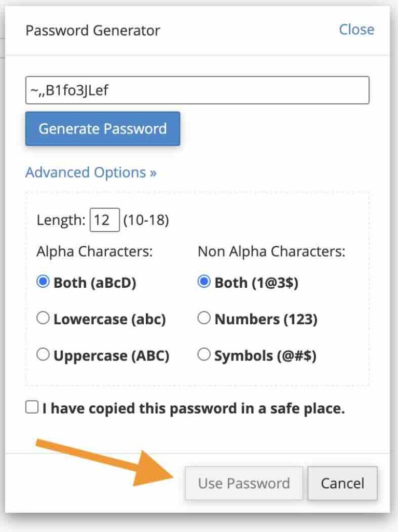Choose the Lowercase (abc) radio option

point(43,318)
